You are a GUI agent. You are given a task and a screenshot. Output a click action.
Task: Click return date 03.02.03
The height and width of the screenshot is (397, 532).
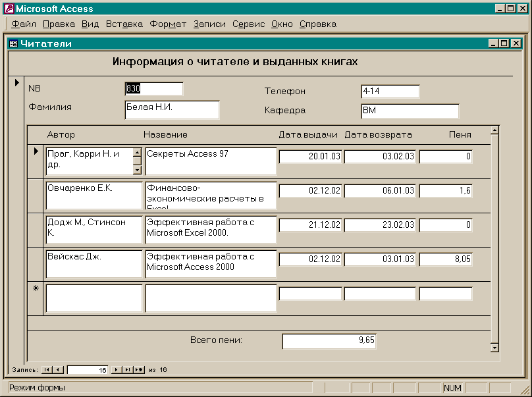(x=380, y=157)
